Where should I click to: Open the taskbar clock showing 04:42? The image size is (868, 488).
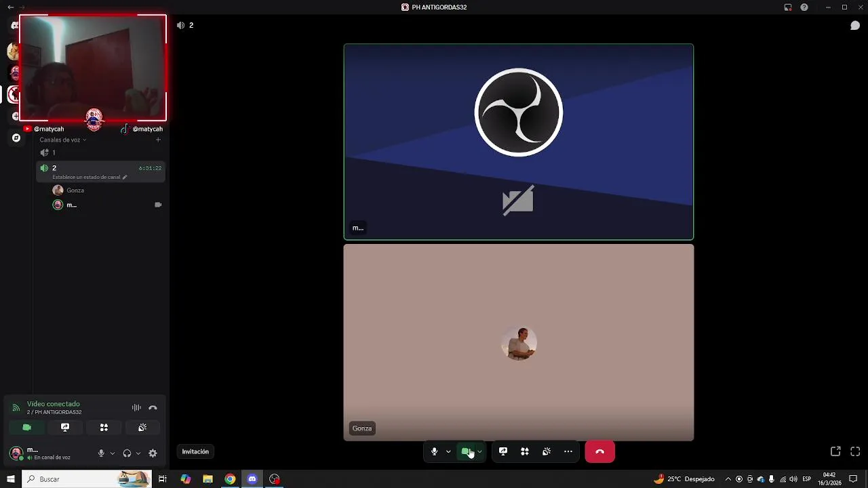point(829,479)
